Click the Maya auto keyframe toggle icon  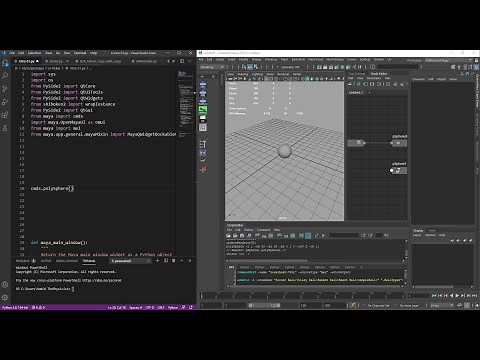tap(353, 305)
